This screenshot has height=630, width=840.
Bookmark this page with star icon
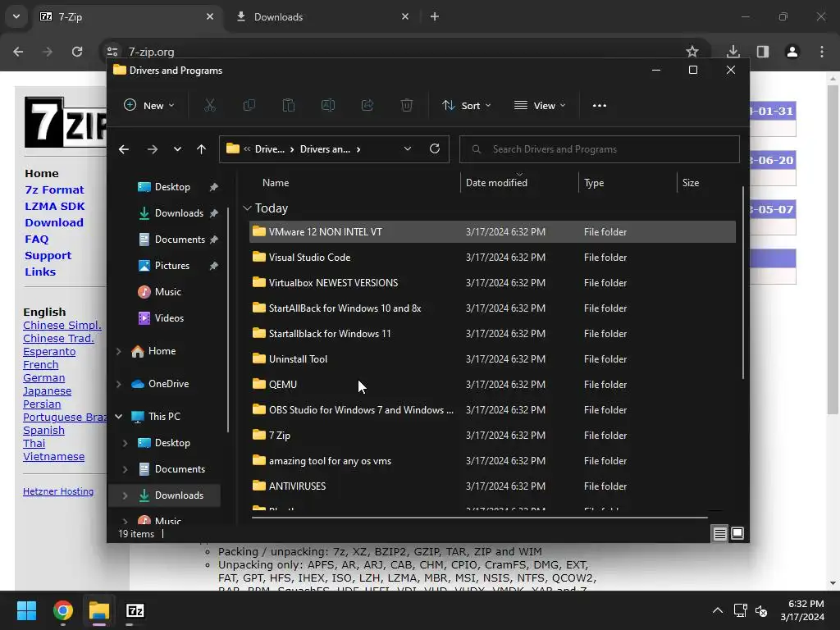[x=692, y=52]
